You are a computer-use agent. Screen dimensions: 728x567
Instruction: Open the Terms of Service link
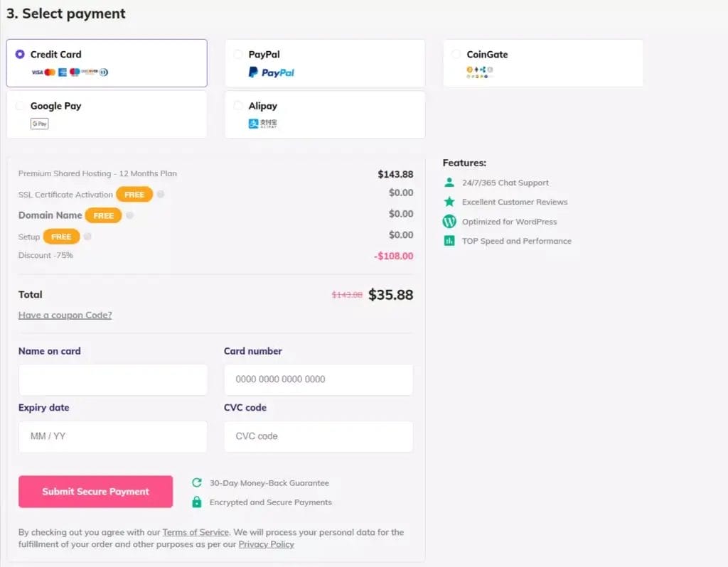click(196, 531)
